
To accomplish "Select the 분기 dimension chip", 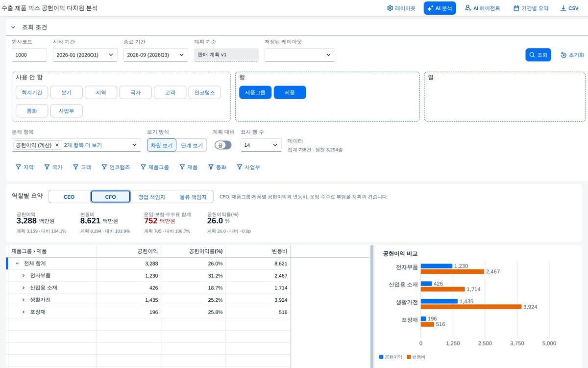I will click(67, 92).
